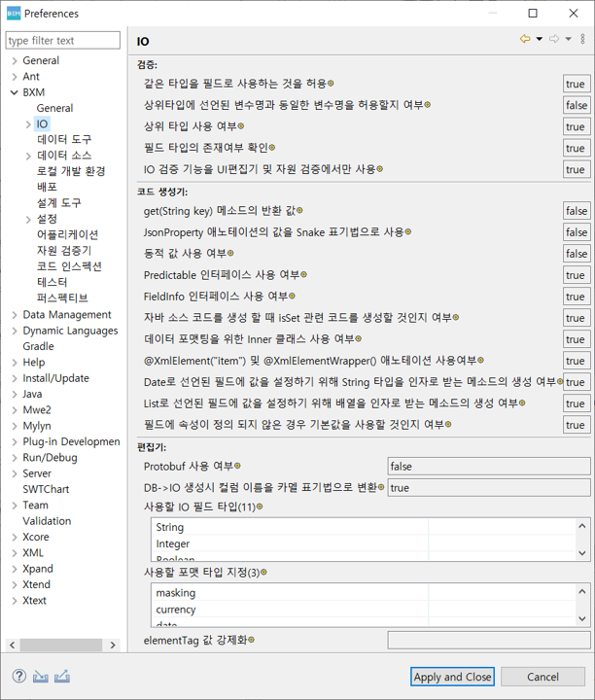The width and height of the screenshot is (595, 700).
Task: Click the export preferences icon
Action: [62, 677]
